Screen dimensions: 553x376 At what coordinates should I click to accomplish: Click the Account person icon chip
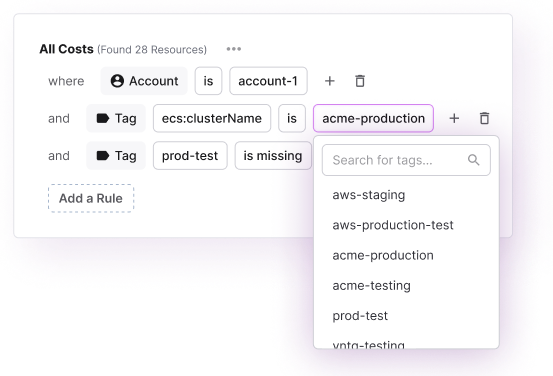click(x=144, y=81)
